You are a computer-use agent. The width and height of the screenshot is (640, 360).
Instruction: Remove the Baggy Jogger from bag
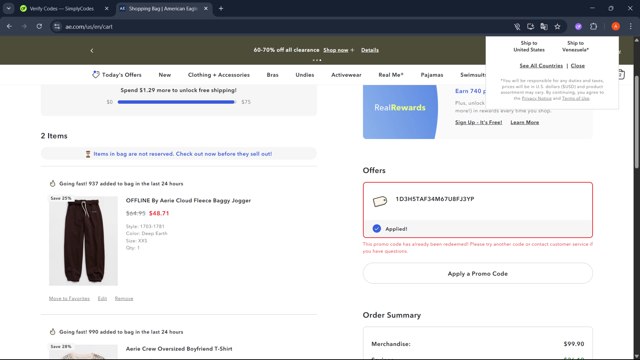tap(124, 299)
